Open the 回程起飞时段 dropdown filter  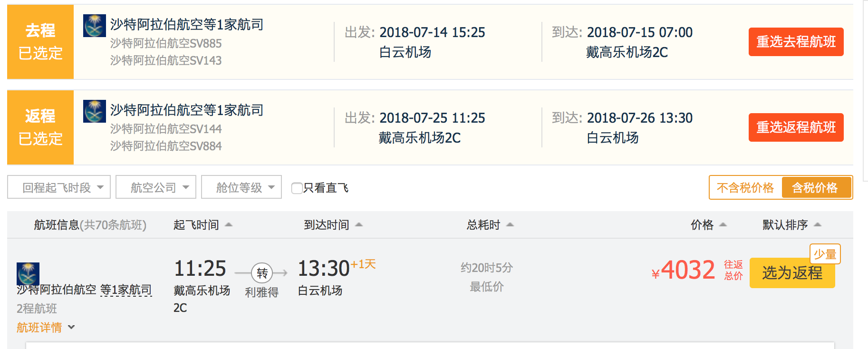pyautogui.click(x=59, y=187)
